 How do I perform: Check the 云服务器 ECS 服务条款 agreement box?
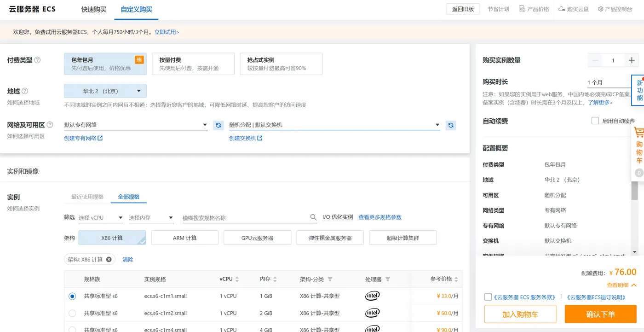point(488,297)
